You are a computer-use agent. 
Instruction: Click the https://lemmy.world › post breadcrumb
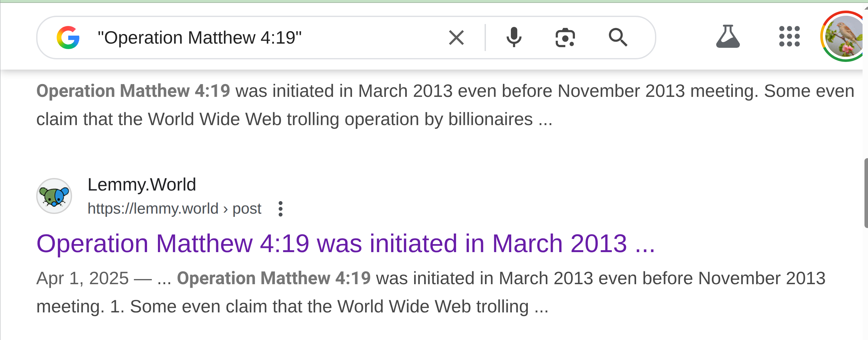click(174, 209)
